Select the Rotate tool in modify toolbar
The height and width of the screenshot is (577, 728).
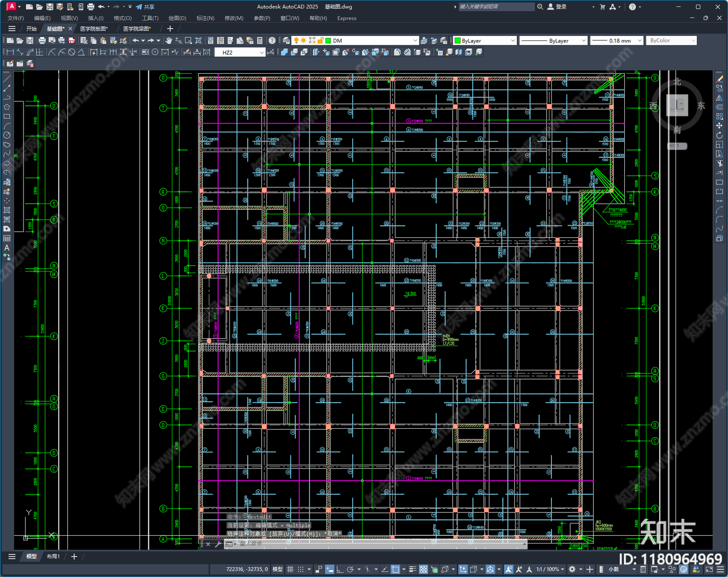coord(719,135)
